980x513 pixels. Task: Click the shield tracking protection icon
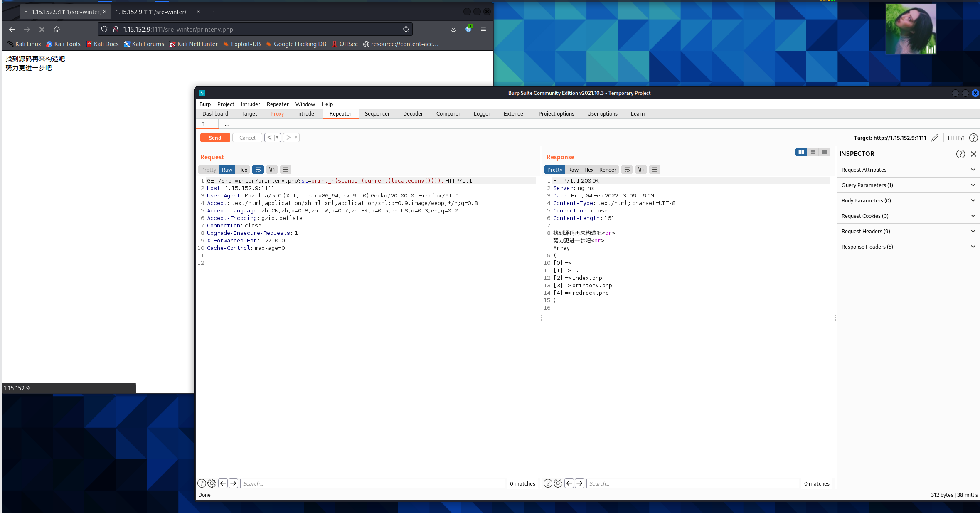click(104, 29)
